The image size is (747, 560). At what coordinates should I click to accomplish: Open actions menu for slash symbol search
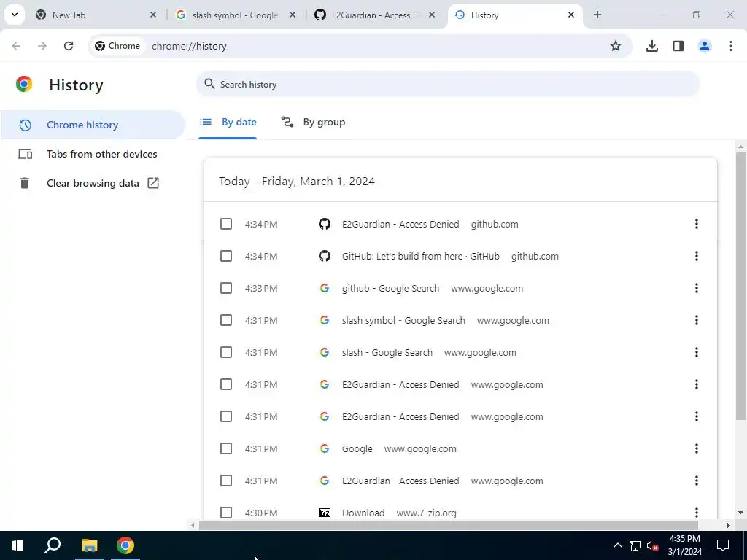[x=697, y=320]
